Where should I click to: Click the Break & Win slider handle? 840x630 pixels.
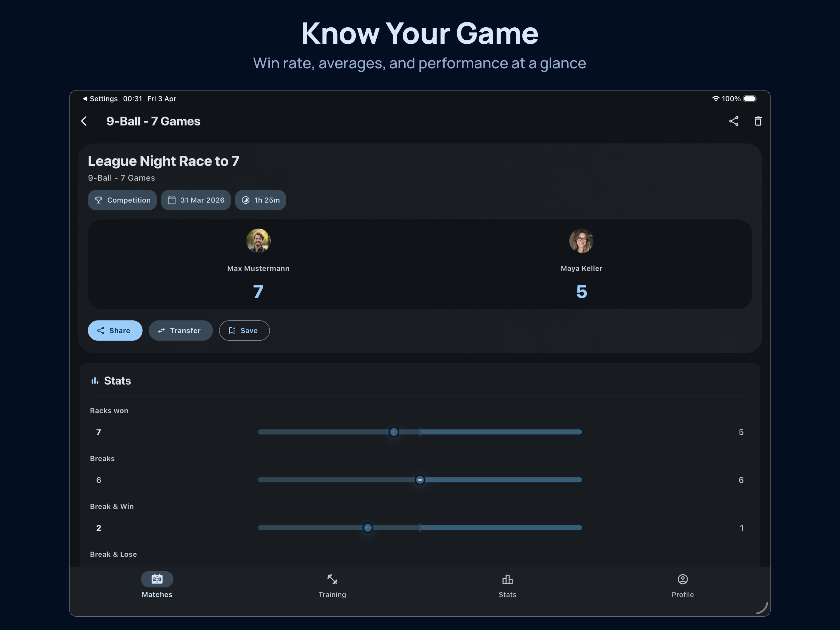click(368, 528)
